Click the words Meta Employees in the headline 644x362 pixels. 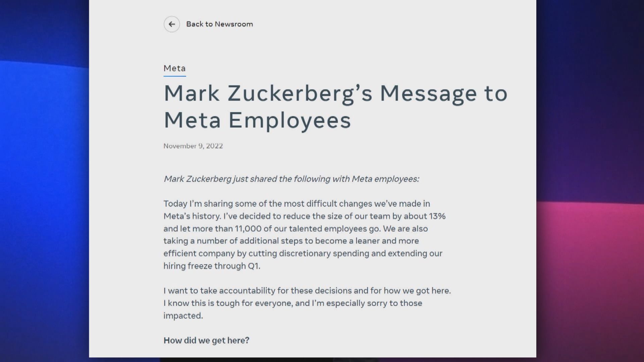[x=257, y=120]
